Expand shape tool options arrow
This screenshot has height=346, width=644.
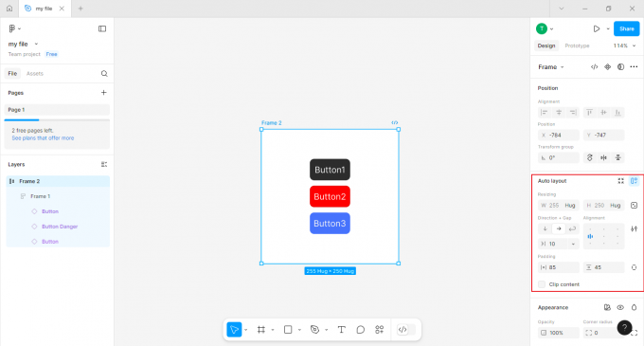coord(299,330)
